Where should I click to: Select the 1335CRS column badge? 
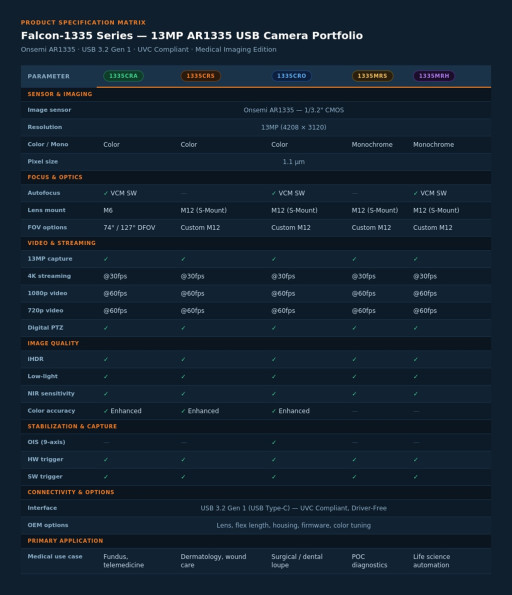tap(200, 76)
